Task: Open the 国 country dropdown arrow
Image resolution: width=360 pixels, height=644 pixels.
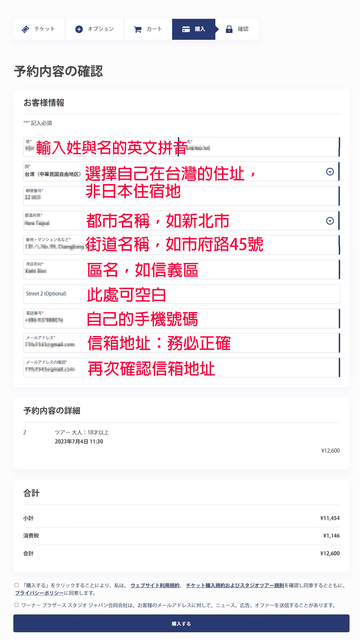Action: (x=330, y=171)
